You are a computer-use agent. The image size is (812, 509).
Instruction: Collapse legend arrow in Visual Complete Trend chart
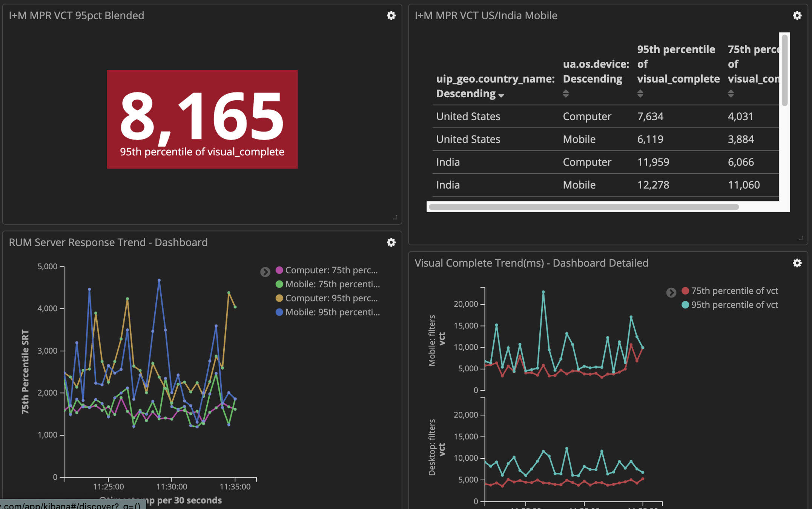coord(671,292)
